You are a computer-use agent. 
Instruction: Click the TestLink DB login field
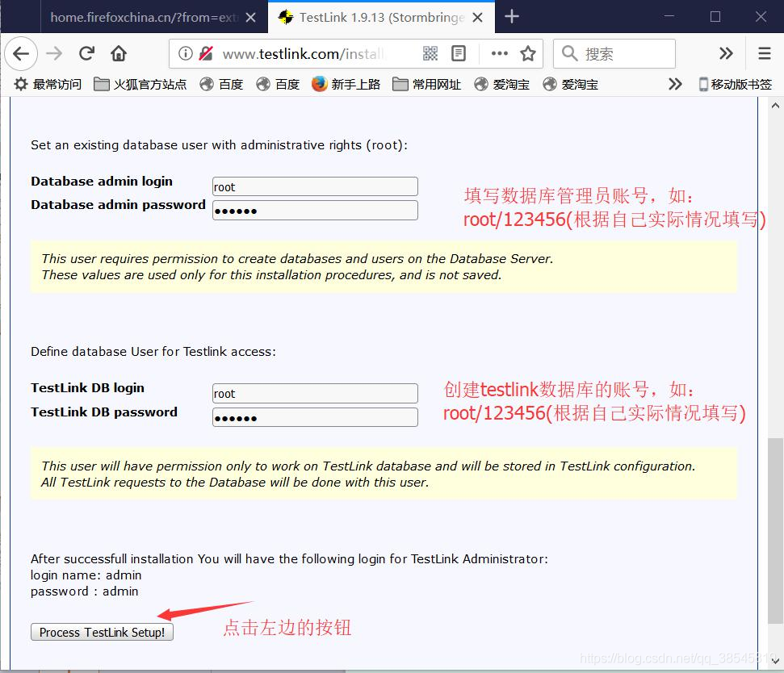[315, 394]
